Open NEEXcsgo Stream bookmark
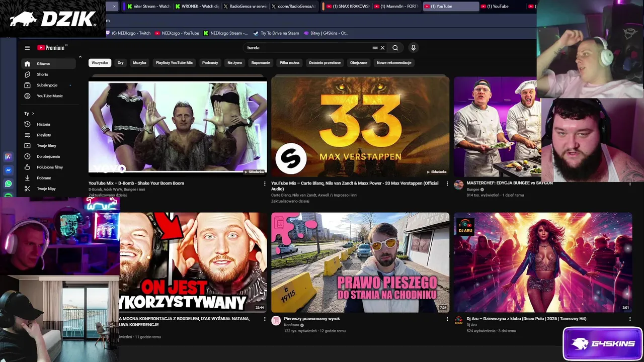This screenshot has height=362, width=644. (x=226, y=33)
